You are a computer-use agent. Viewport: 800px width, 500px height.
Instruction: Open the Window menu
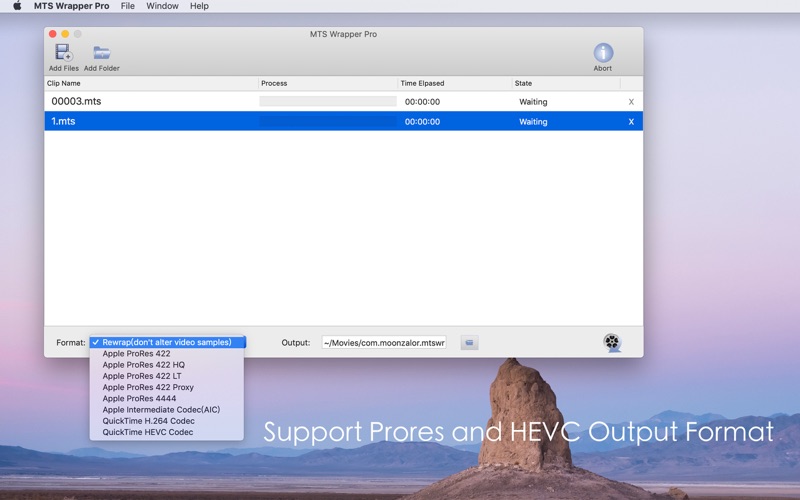[x=162, y=6]
